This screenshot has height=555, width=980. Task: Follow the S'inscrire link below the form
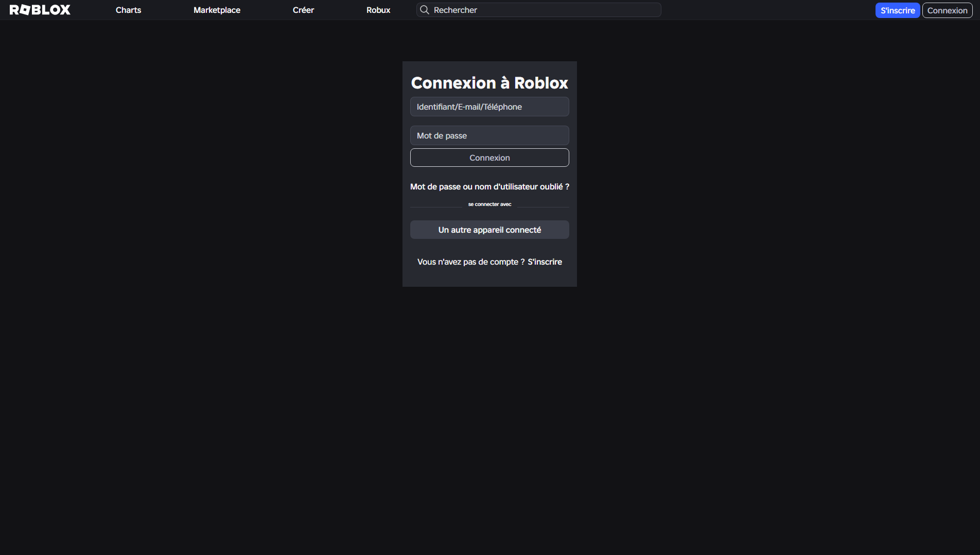click(545, 262)
